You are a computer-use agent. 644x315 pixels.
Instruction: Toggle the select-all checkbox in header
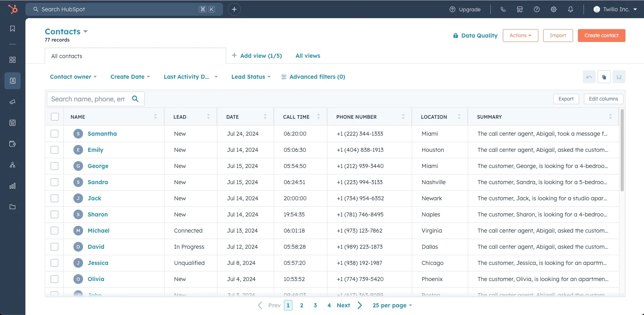pos(55,117)
